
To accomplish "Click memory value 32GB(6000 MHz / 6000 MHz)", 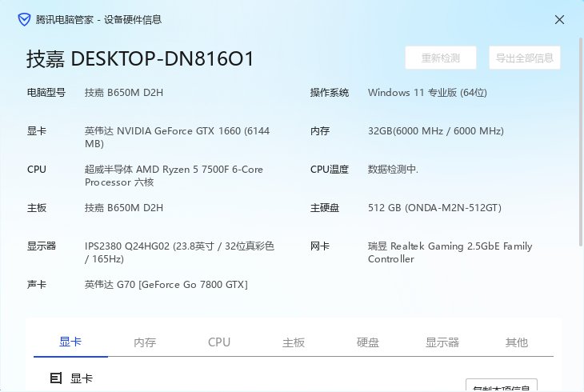I will click(436, 130).
